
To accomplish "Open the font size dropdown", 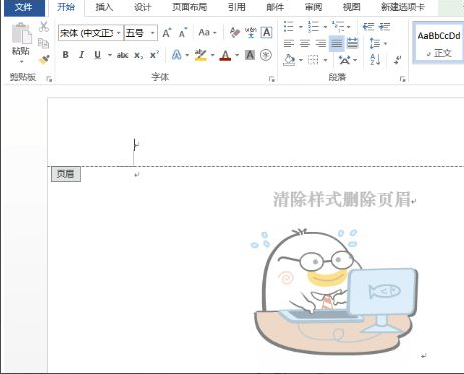I will coord(153,33).
